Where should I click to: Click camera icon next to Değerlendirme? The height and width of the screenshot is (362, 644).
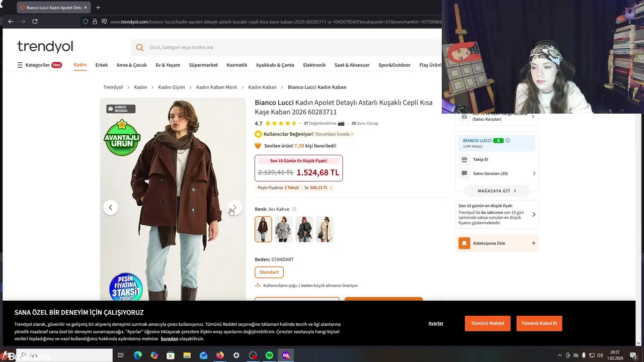(341, 123)
